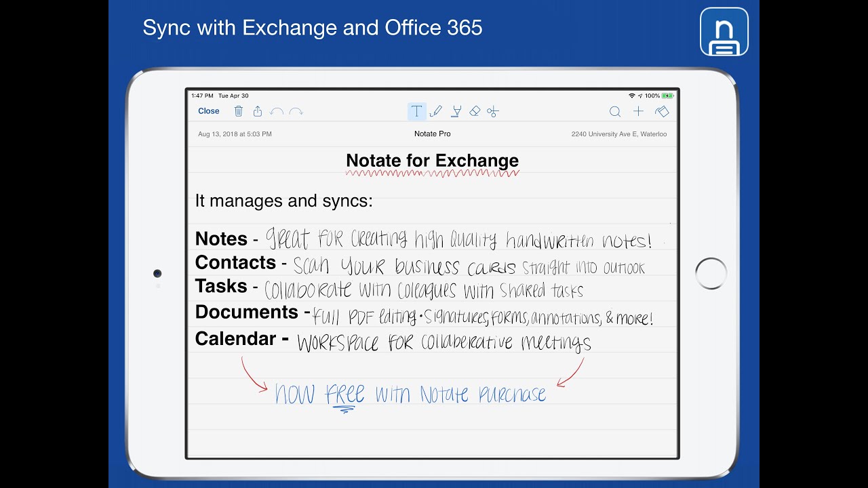Click the bold word 'Calendar'
Image resolution: width=868 pixels, height=488 pixels.
click(235, 339)
